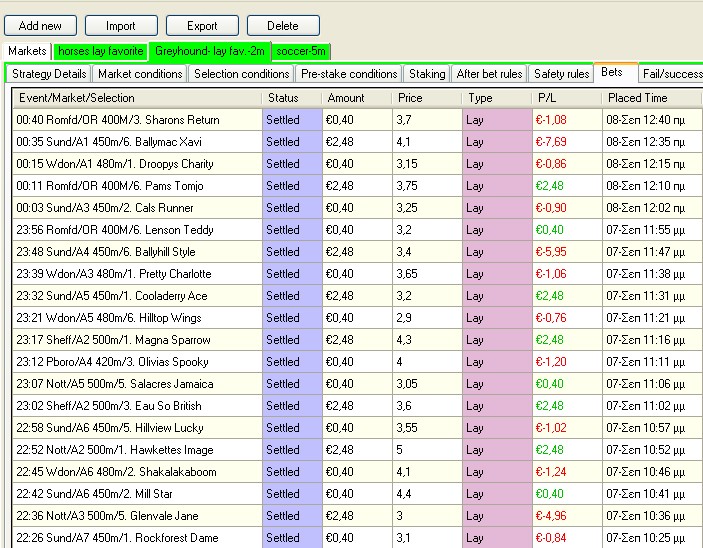Select the Lenson Teddy bet row
Image resolution: width=703 pixels, height=548 pixels.
[357, 230]
